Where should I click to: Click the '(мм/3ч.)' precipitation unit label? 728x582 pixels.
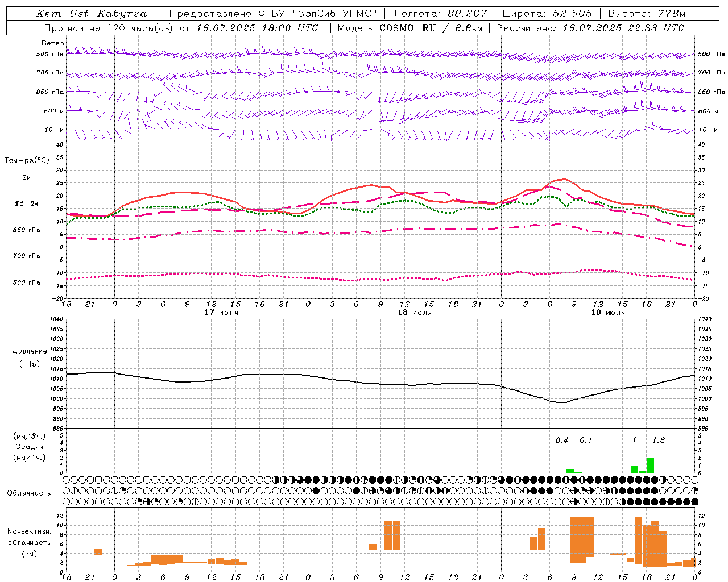pos(30,436)
